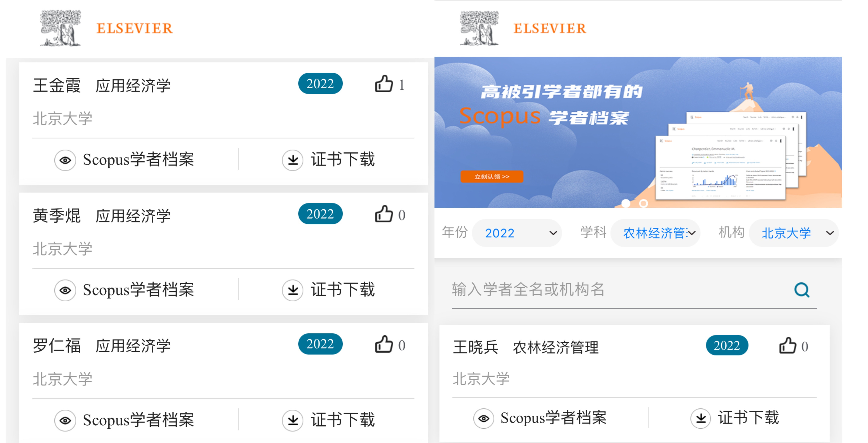This screenshot has height=443, width=868.
Task: Click the orange 立刻认领 button on the banner
Action: click(492, 176)
